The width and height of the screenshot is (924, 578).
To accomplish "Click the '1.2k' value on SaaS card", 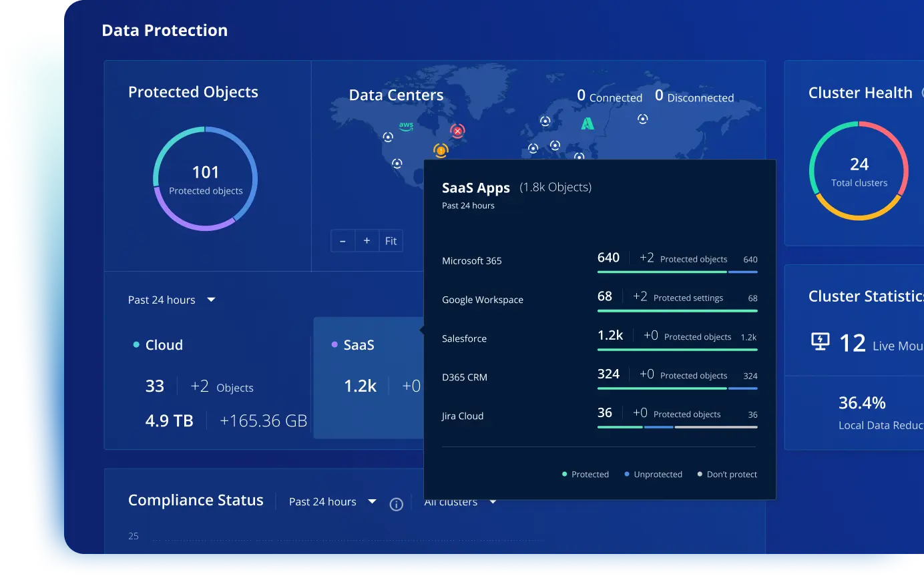I will click(361, 386).
